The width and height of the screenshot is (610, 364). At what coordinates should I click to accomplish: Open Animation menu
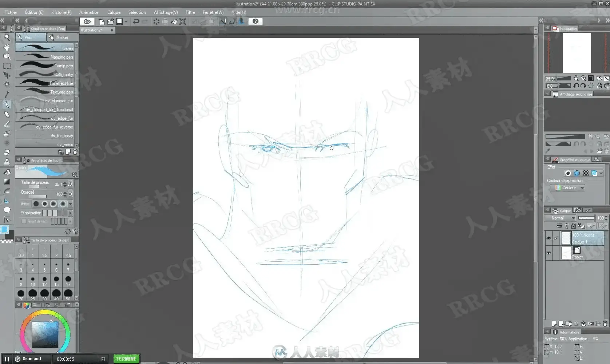[x=89, y=12]
